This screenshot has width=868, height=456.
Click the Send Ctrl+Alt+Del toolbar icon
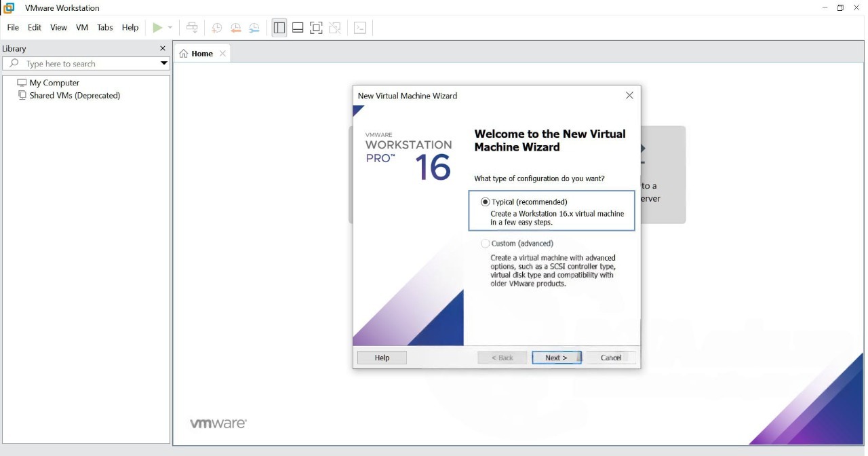[x=193, y=28]
